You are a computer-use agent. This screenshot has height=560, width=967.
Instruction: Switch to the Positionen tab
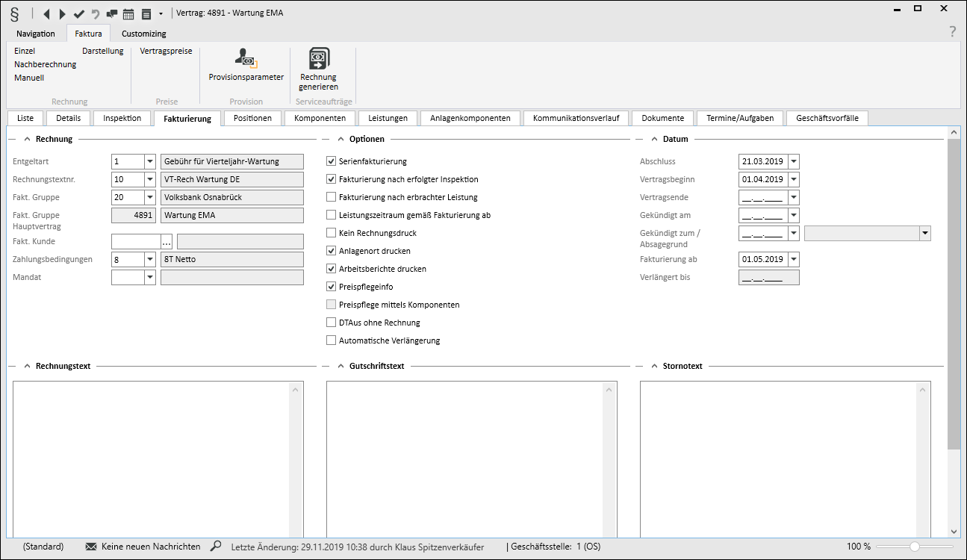tap(252, 118)
